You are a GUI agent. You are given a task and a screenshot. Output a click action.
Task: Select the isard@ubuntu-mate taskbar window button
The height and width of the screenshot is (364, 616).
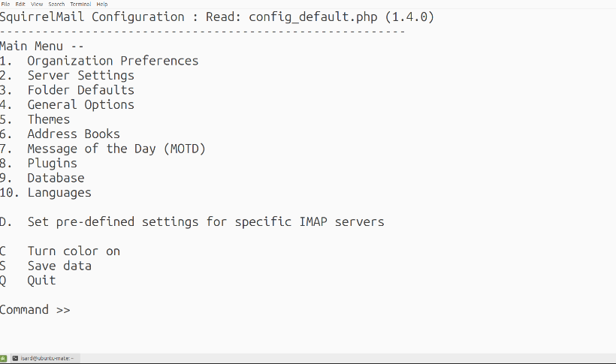(x=44, y=358)
